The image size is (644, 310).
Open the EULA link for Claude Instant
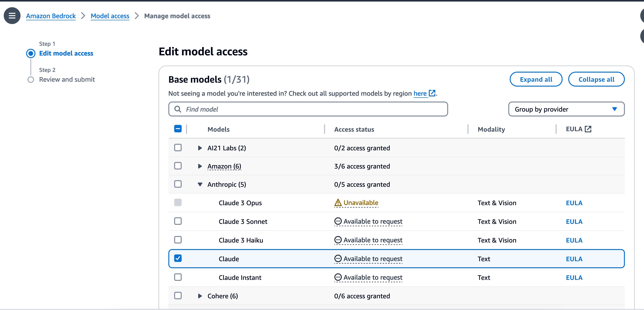pyautogui.click(x=574, y=278)
